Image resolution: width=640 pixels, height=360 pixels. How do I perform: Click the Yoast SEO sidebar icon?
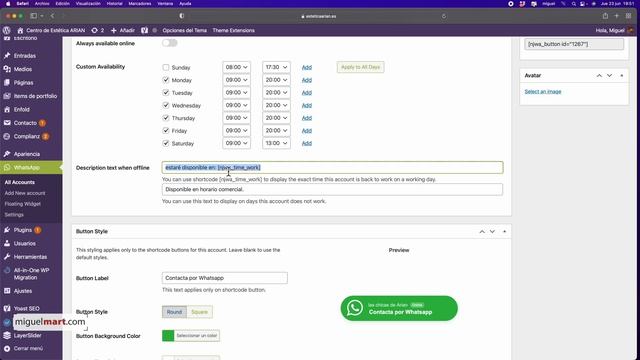(x=7, y=308)
